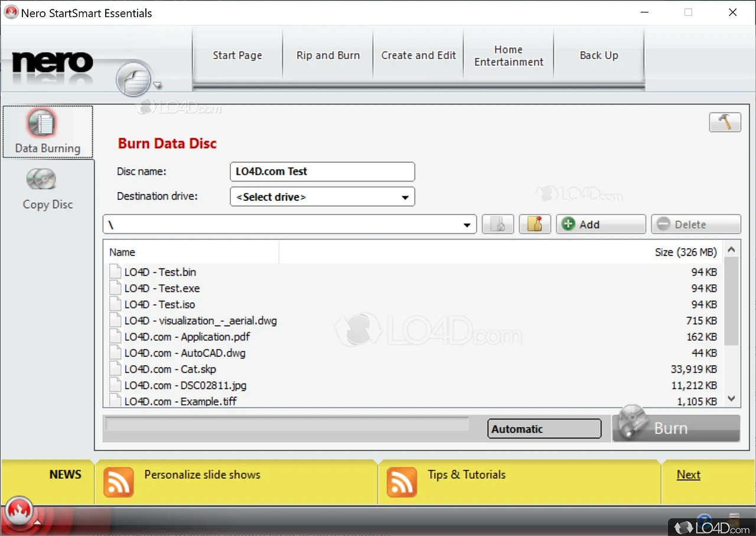The width and height of the screenshot is (756, 536).
Task: Click the 33,919 KB size value
Action: click(694, 369)
